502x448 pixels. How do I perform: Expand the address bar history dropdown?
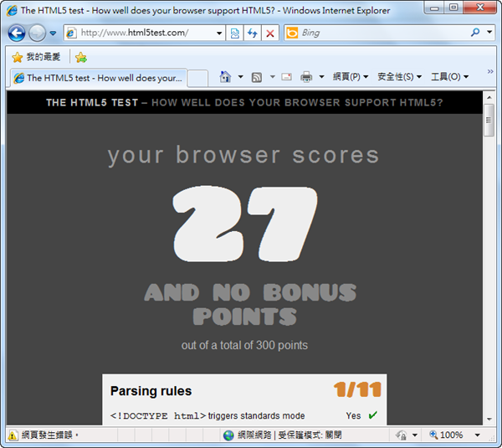[219, 33]
